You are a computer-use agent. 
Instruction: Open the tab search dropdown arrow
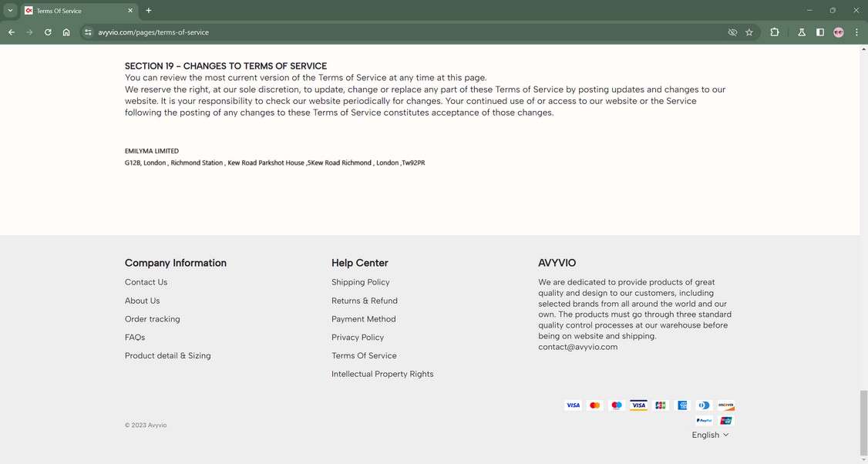point(10,11)
